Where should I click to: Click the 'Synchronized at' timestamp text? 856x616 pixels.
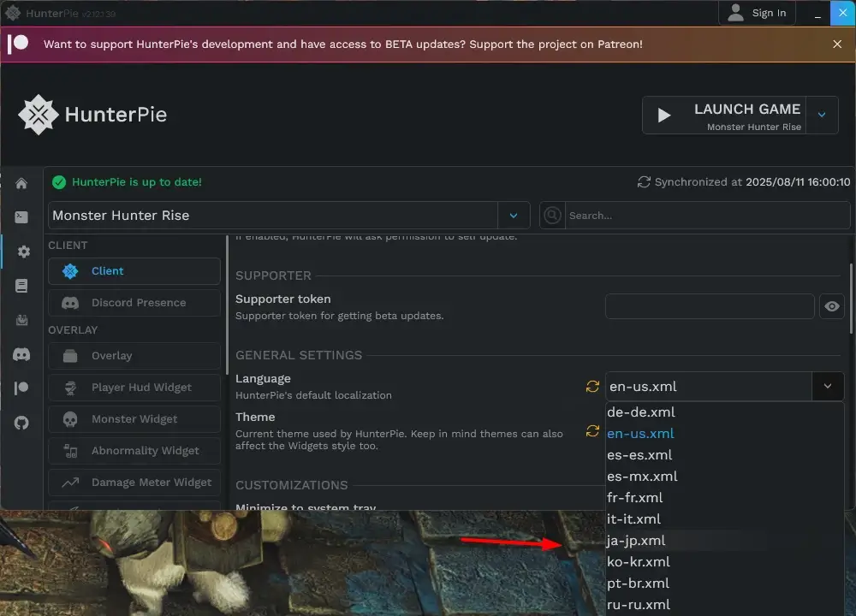(752, 182)
